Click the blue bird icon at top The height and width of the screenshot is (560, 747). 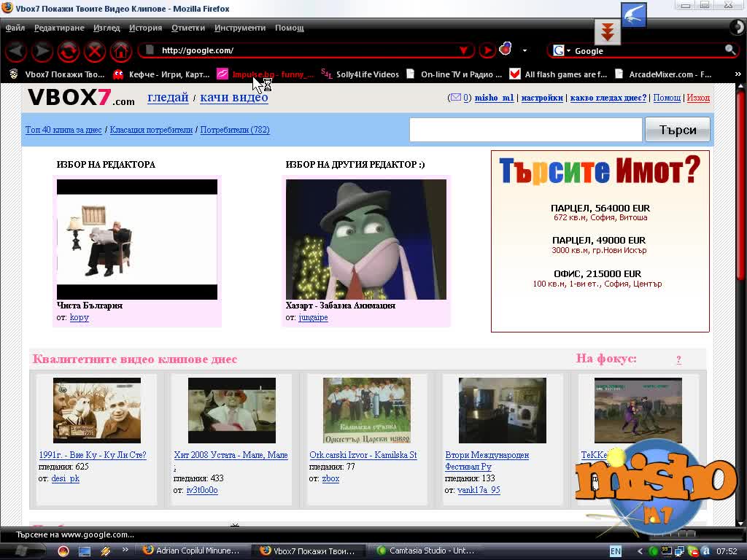tap(634, 15)
